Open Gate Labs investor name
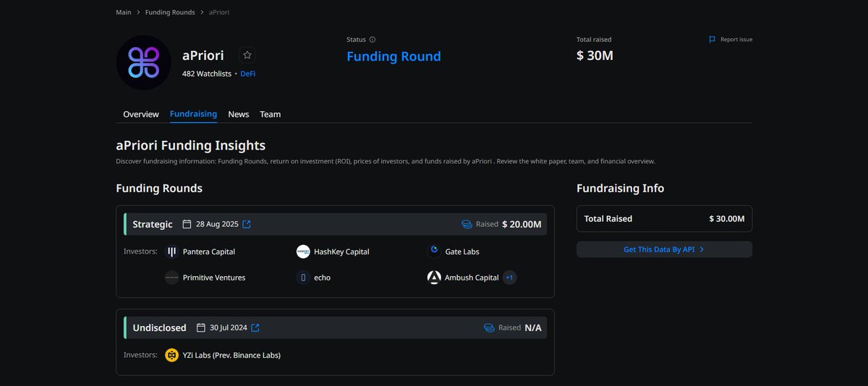This screenshot has height=386, width=868. point(462,252)
